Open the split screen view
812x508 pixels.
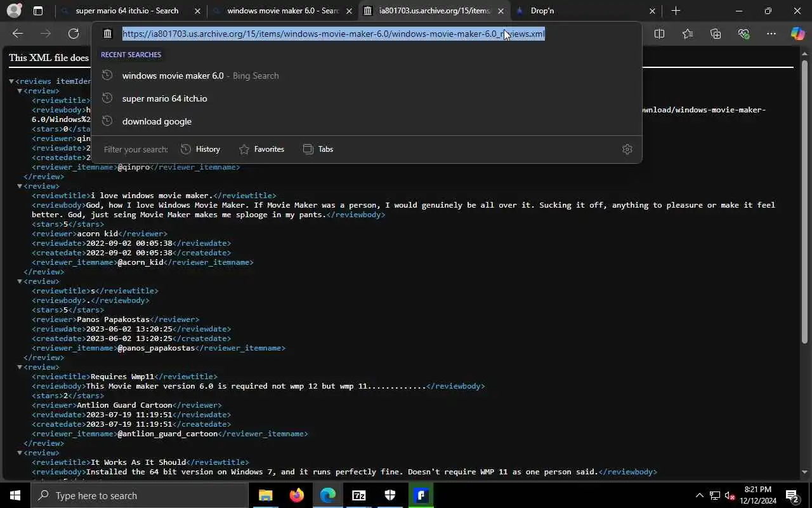coord(659,34)
